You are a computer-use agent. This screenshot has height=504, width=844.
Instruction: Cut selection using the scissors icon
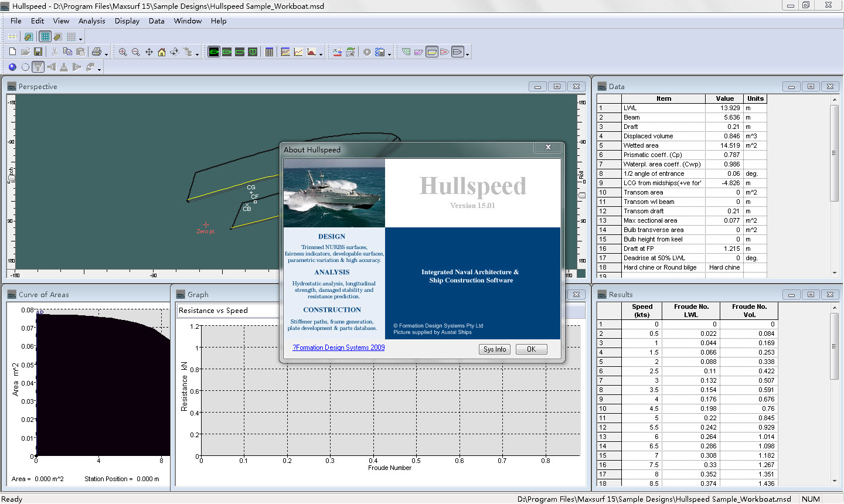coord(55,52)
